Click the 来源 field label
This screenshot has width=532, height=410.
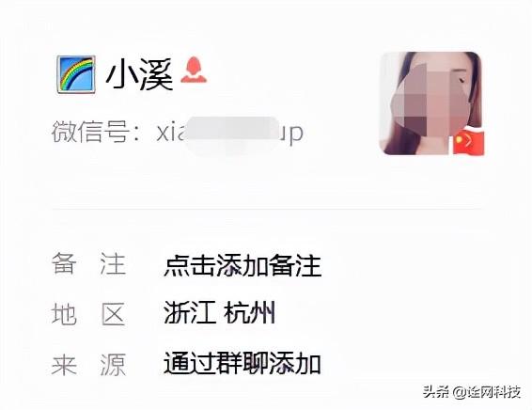88,365
